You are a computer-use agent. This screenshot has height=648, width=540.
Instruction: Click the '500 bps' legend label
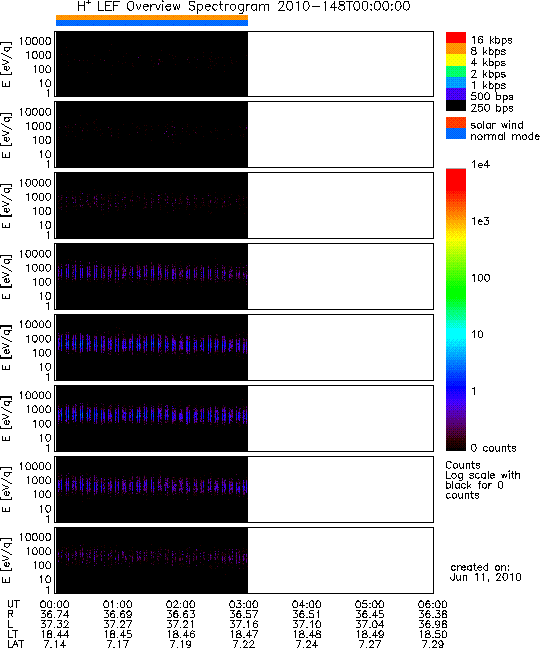pos(492,97)
